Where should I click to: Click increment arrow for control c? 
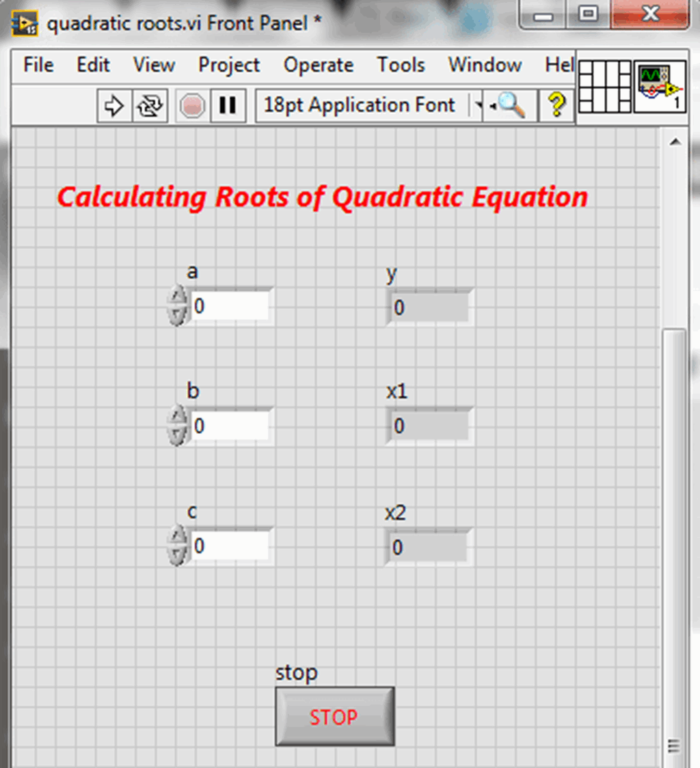pos(178,536)
